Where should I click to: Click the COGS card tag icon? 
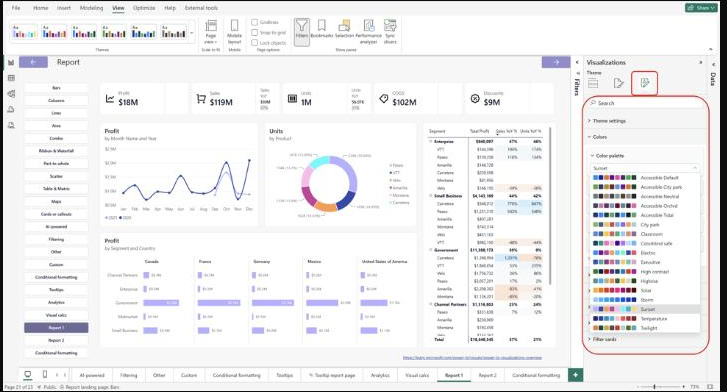[383, 98]
